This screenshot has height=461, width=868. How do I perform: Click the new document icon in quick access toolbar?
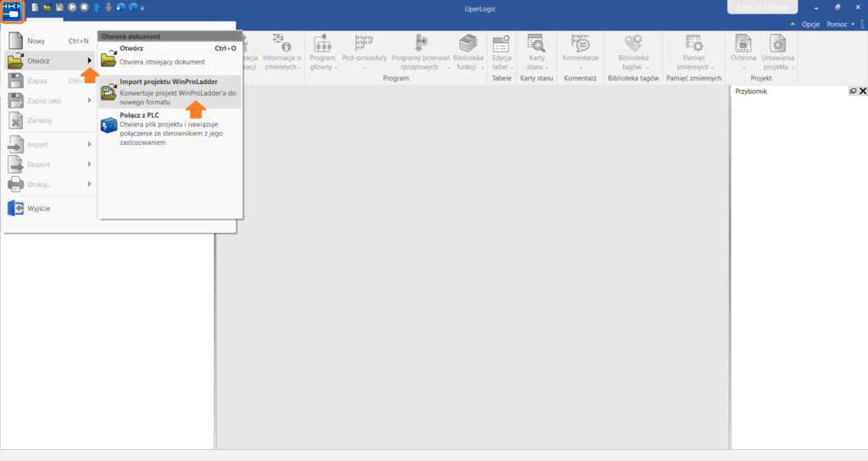click(x=36, y=8)
